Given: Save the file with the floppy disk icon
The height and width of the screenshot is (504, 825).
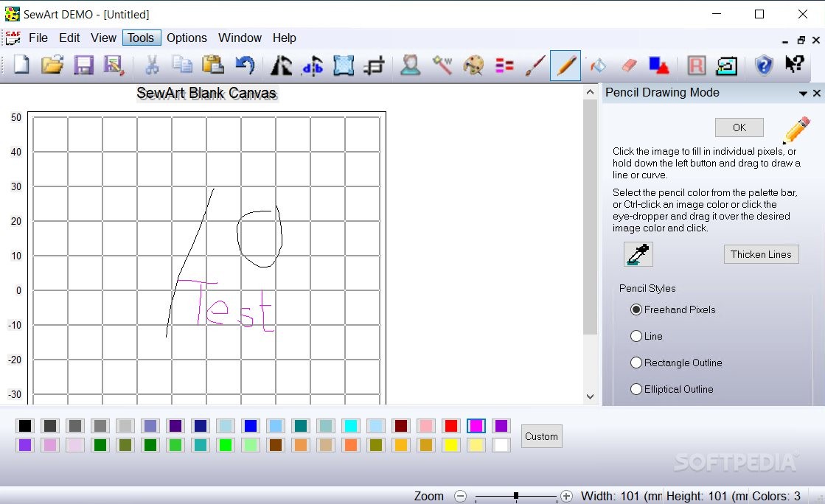Looking at the screenshot, I should click(x=83, y=66).
